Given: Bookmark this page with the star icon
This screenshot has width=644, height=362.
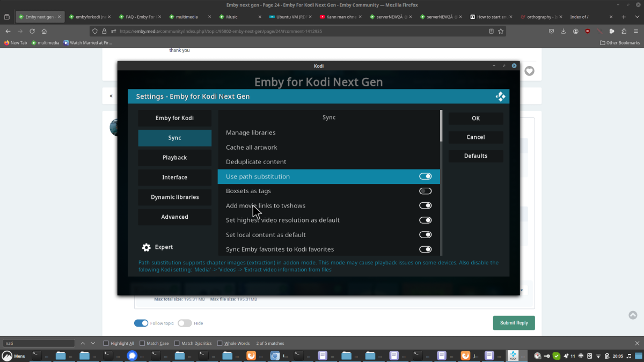Looking at the screenshot, I should (501, 31).
